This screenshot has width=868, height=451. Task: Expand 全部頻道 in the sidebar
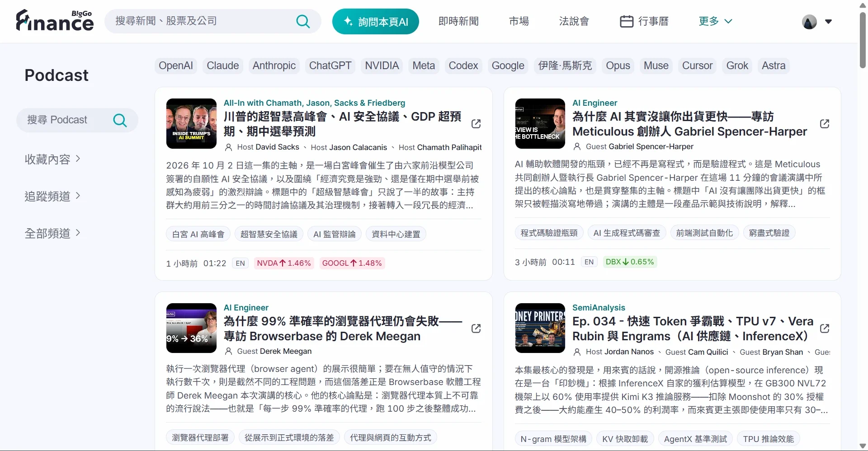(52, 233)
